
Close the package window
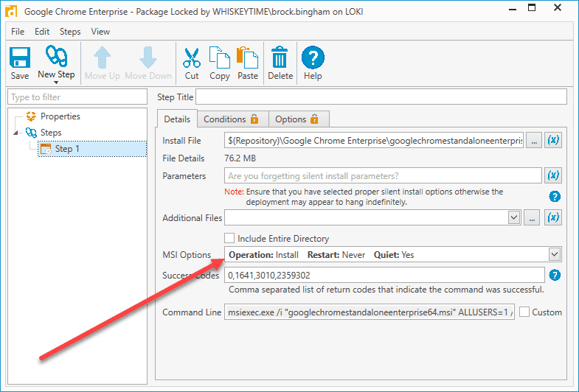click(x=558, y=8)
